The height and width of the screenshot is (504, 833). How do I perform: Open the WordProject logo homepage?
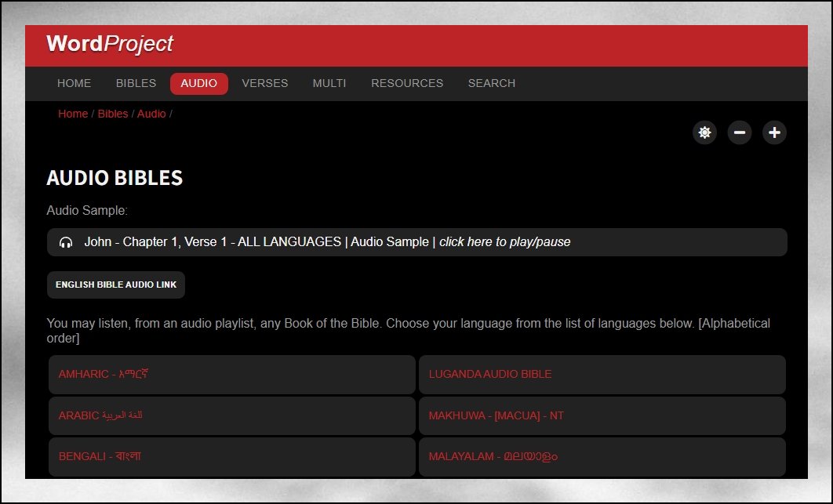[x=110, y=44]
